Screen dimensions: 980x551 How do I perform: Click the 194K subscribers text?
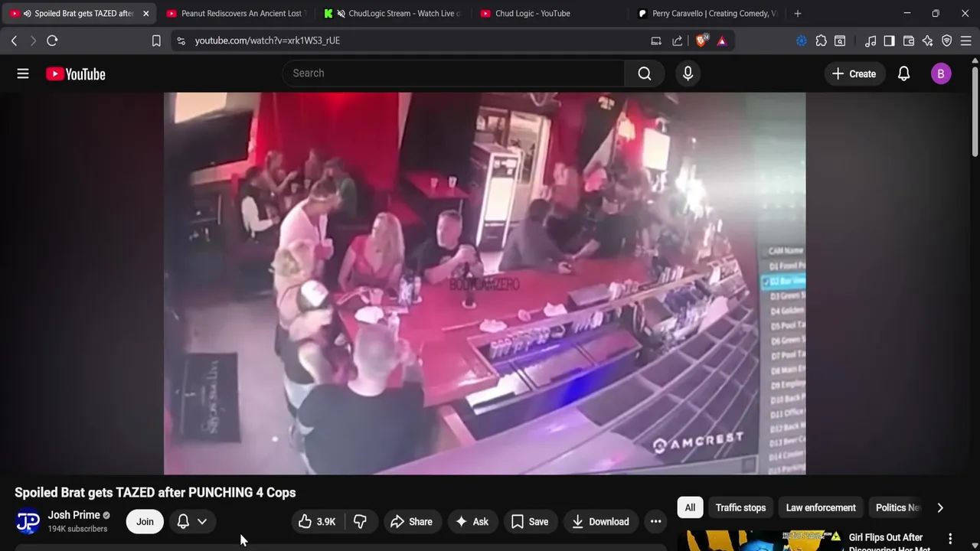click(x=77, y=529)
